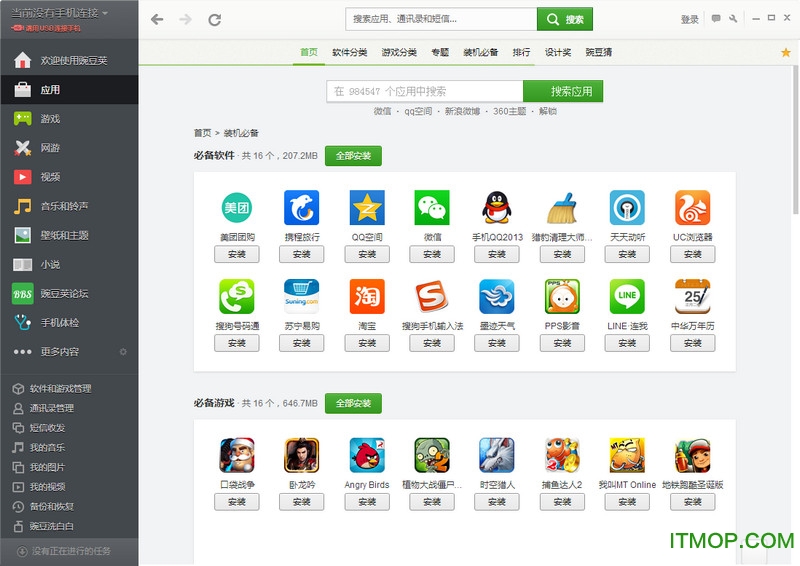Reload the page with refresh icon

(x=214, y=20)
